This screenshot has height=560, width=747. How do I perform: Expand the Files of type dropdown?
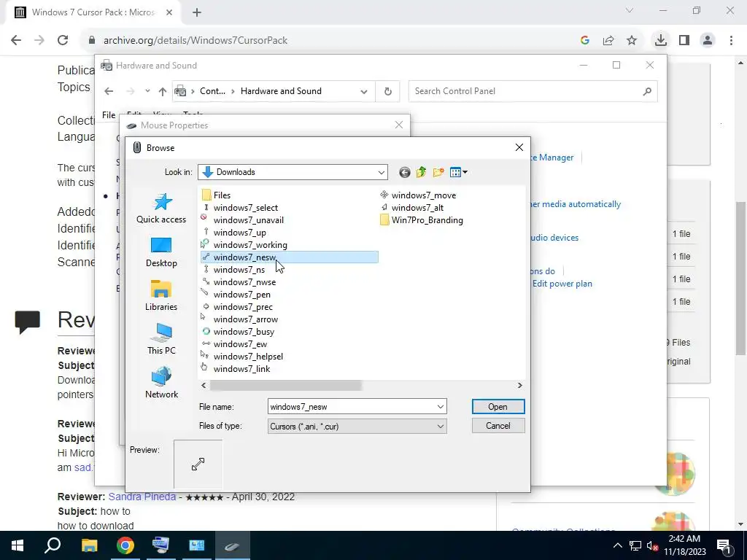(x=440, y=426)
